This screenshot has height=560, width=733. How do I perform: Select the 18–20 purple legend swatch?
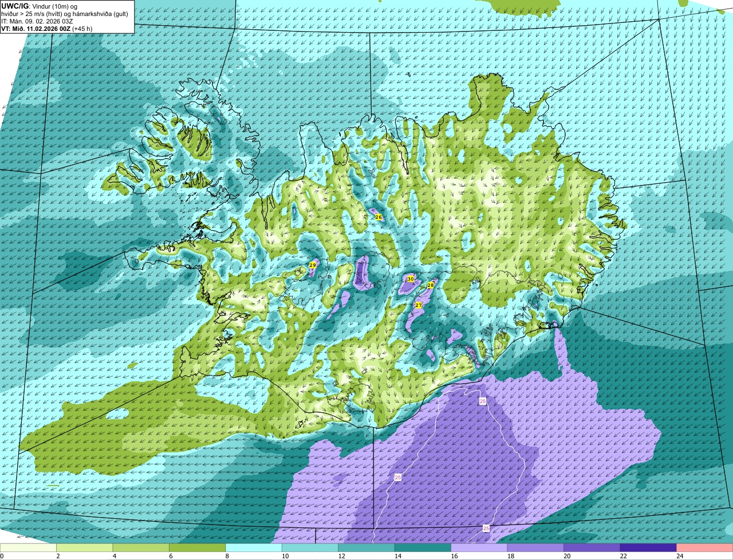536,547
